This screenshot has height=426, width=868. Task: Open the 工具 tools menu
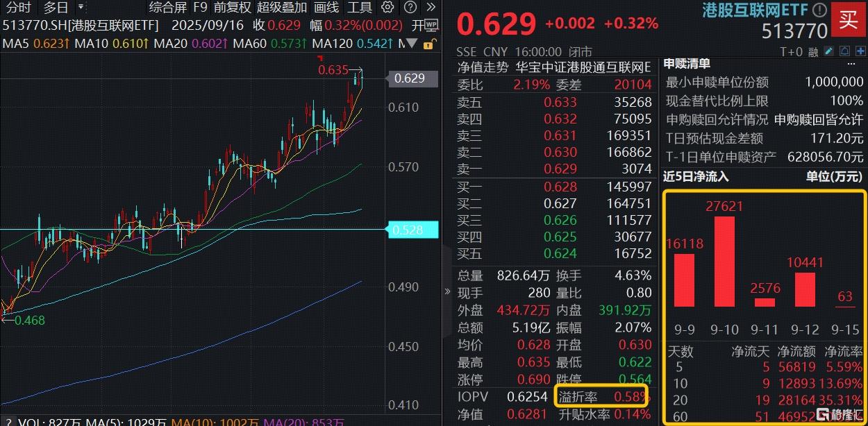click(360, 8)
